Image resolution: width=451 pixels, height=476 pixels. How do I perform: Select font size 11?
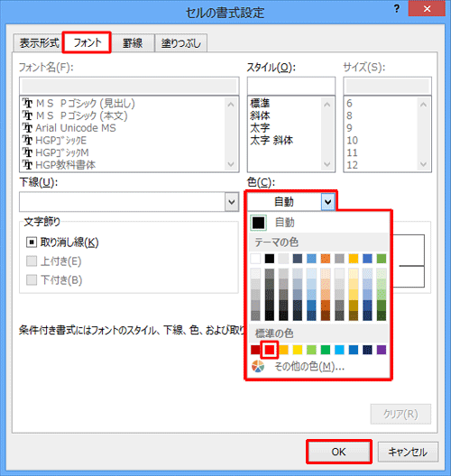[x=353, y=152]
